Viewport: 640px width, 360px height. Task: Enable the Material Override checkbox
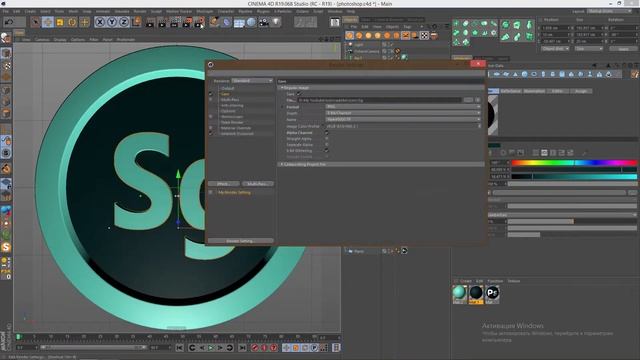211,128
